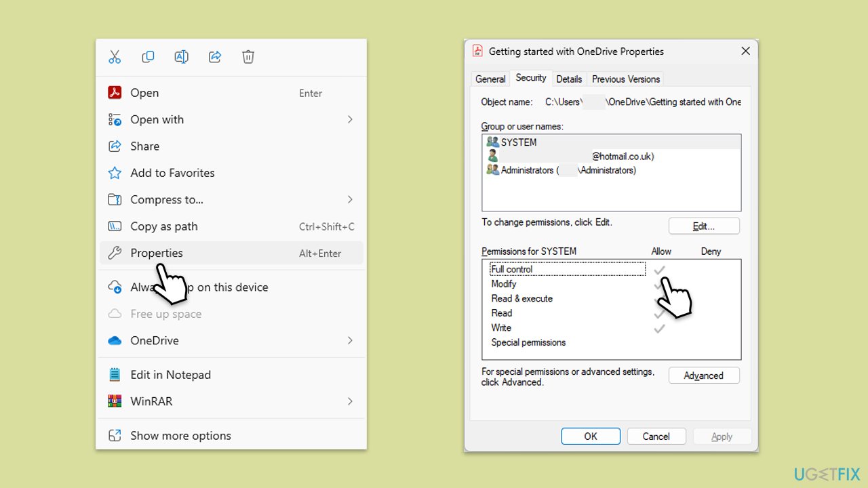This screenshot has height=488, width=868.
Task: Expand the Compress to submenu arrow
Action: pyautogui.click(x=350, y=199)
